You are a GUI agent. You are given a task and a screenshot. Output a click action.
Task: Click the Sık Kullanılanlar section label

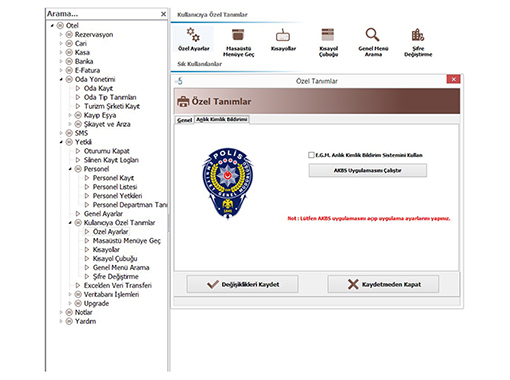[x=199, y=64]
